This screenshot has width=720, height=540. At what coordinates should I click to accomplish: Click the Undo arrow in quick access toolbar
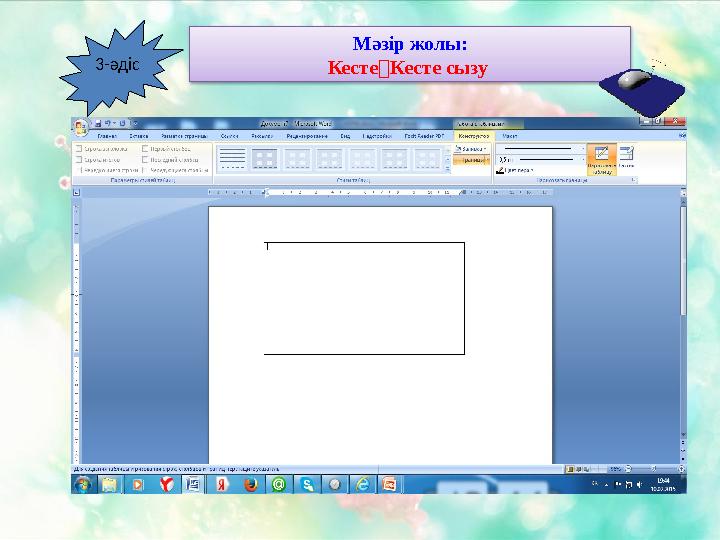coord(107,124)
